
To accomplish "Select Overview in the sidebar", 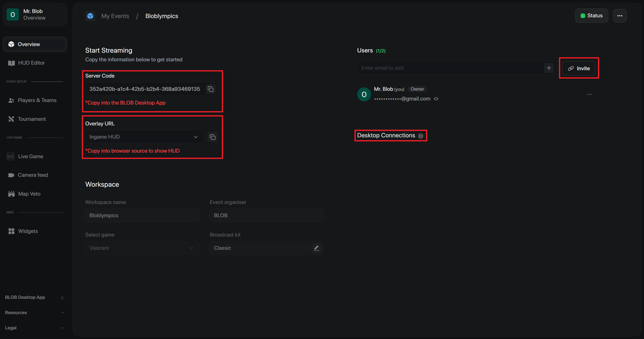I will click(35, 44).
